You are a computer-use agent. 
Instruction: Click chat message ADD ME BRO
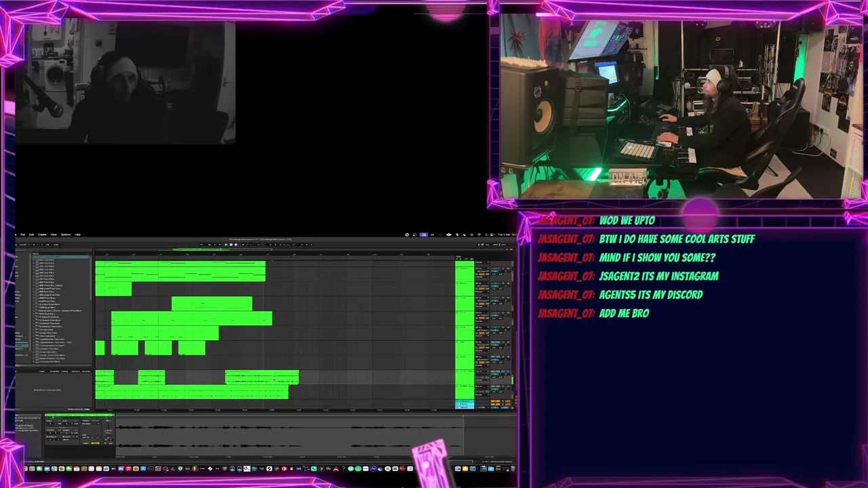click(624, 313)
